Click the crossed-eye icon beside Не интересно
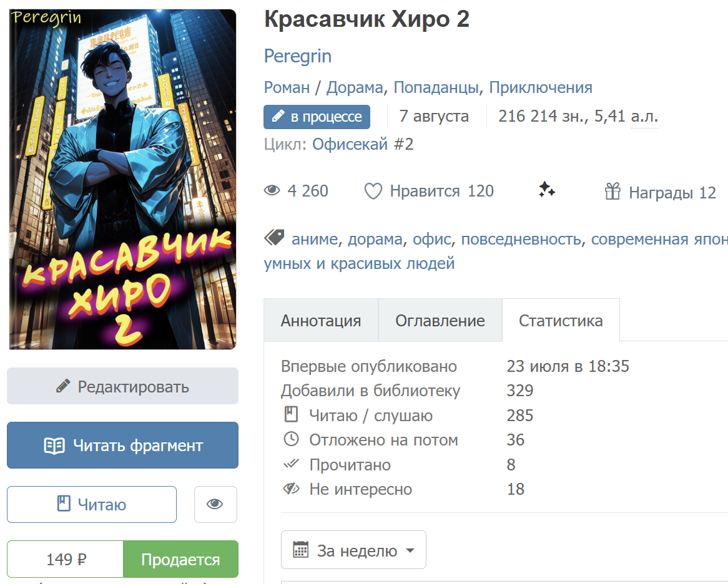728x584 pixels. point(291,489)
